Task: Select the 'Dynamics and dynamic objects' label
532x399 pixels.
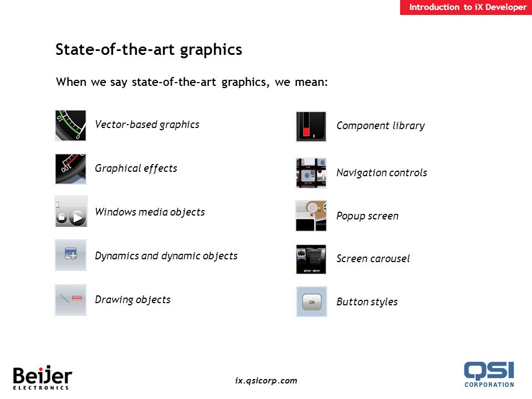Action: [166, 256]
